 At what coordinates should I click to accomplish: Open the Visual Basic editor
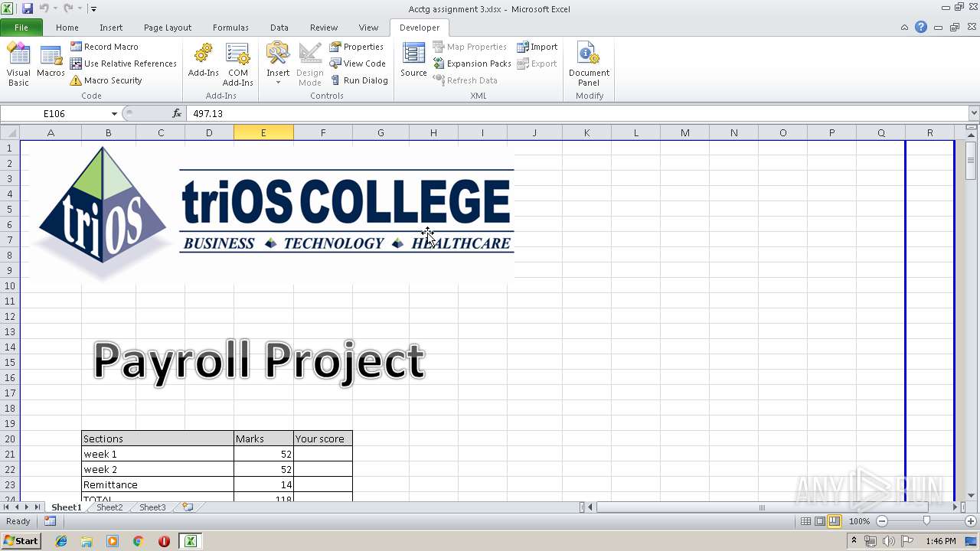[x=18, y=64]
